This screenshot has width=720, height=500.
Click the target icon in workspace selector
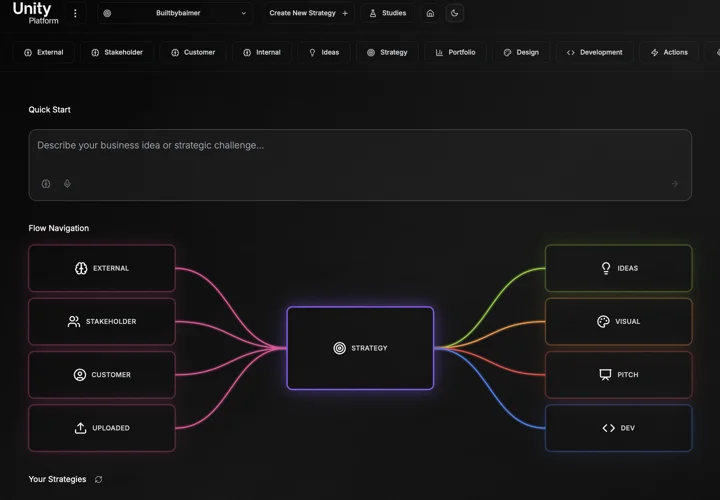107,13
